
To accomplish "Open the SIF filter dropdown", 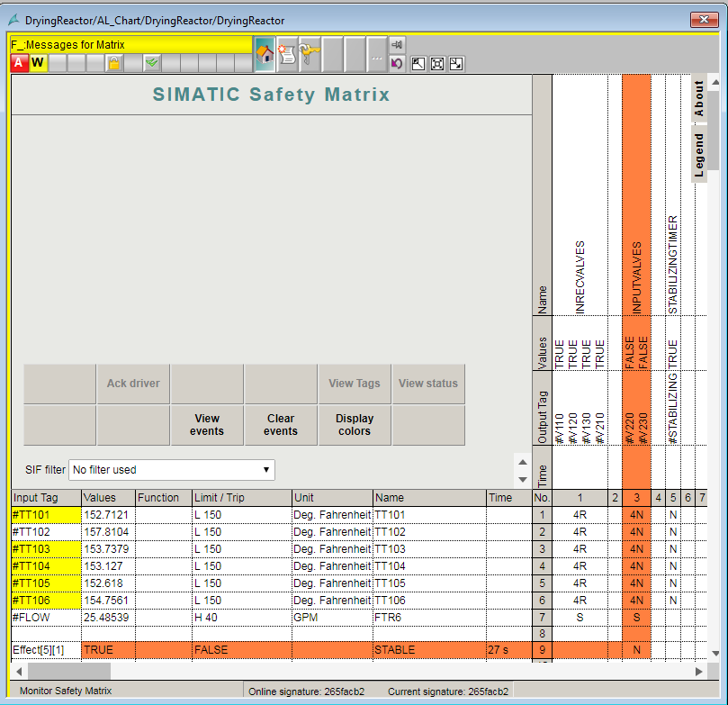I will (171, 470).
